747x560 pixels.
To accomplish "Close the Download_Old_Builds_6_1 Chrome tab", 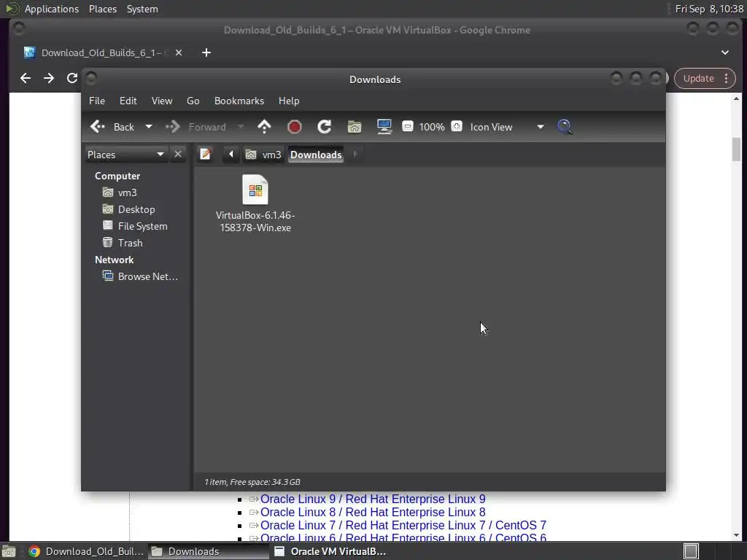I will coord(179,52).
